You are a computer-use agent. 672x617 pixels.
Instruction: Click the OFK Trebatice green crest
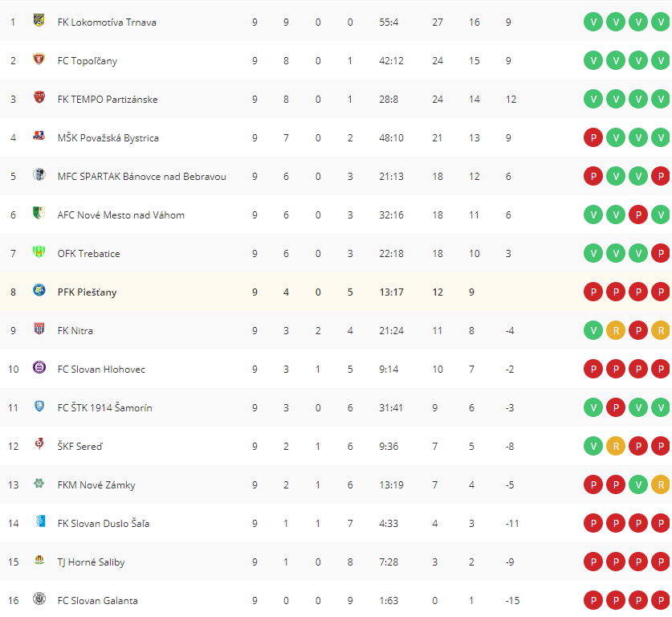(x=39, y=251)
